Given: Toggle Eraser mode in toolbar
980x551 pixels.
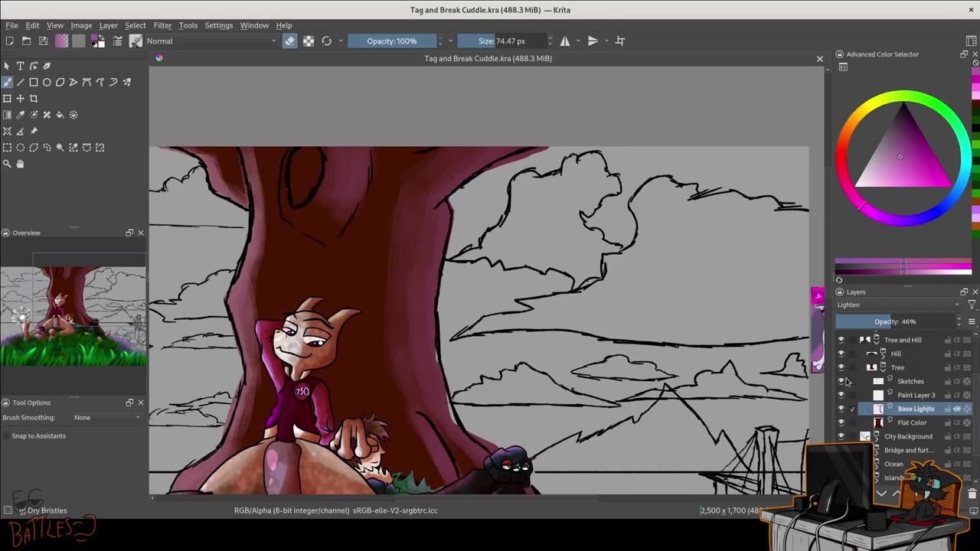Looking at the screenshot, I should click(x=289, y=41).
